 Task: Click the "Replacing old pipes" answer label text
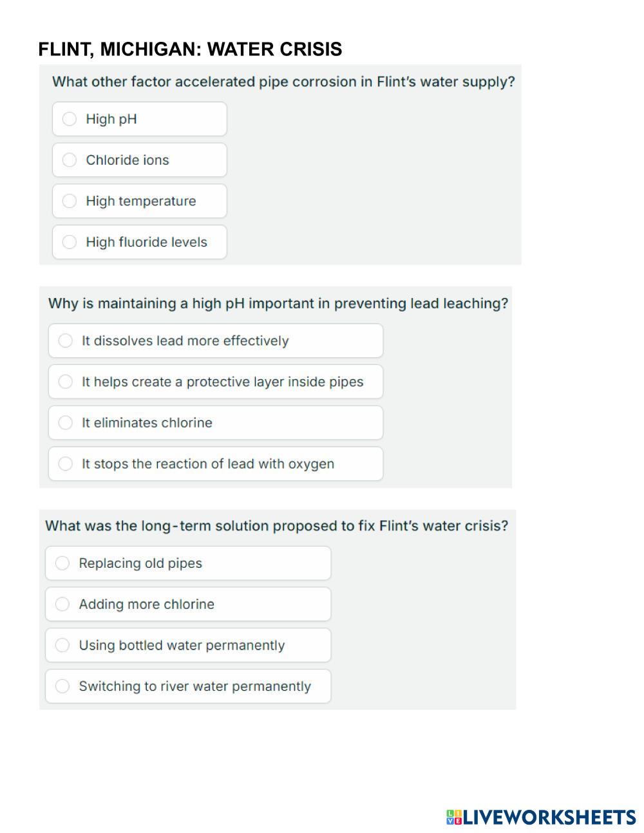pyautogui.click(x=140, y=563)
